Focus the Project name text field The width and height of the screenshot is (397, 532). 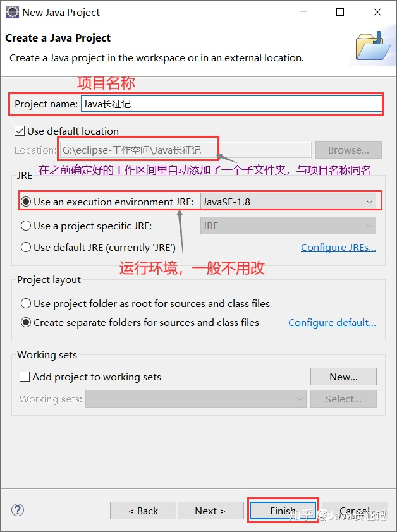point(231,104)
